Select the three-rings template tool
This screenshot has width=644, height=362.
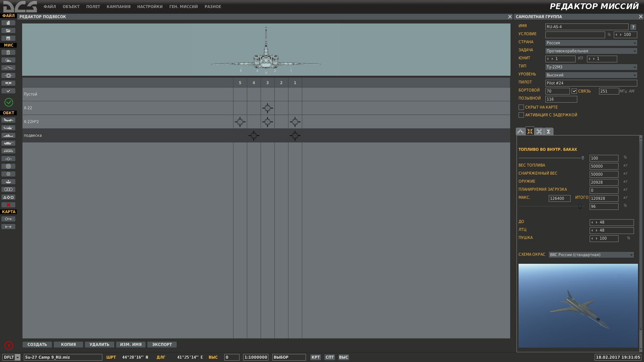click(8, 189)
